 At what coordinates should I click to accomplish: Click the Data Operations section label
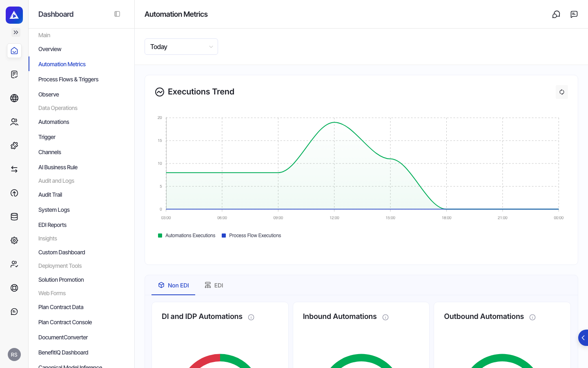pos(58,108)
